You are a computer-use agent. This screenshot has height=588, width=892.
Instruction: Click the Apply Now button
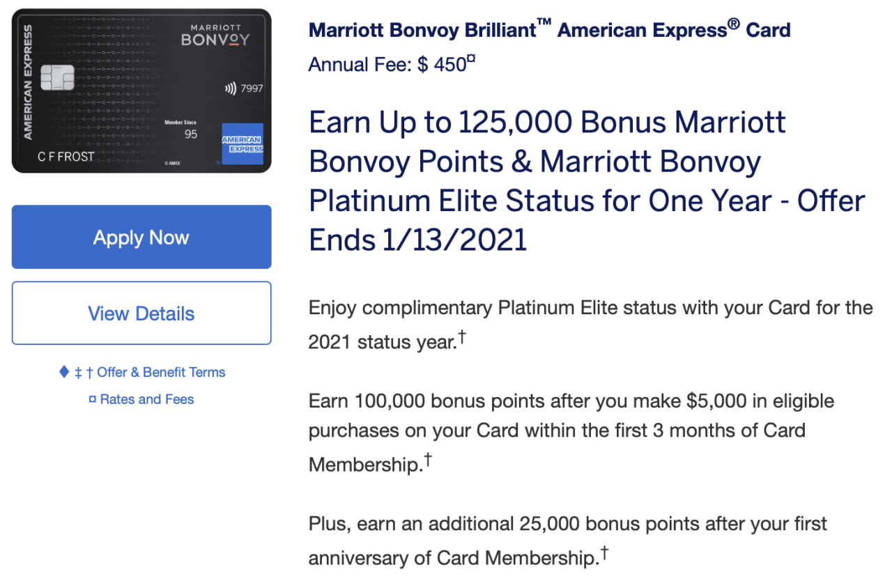click(x=141, y=237)
